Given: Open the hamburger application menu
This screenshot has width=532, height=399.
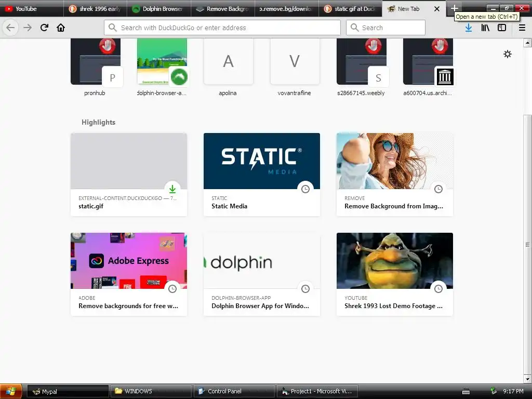Looking at the screenshot, I should tap(522, 28).
